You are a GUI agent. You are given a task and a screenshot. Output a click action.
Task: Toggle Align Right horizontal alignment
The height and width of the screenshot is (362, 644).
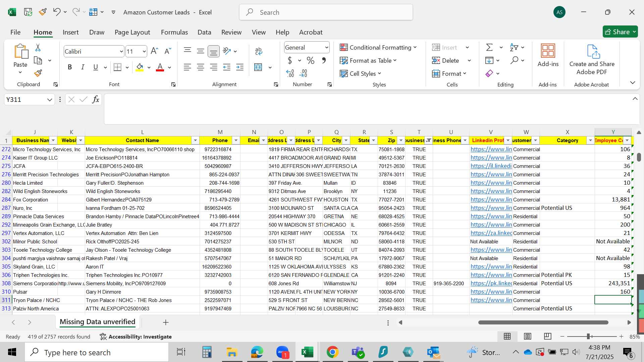pos(214,67)
